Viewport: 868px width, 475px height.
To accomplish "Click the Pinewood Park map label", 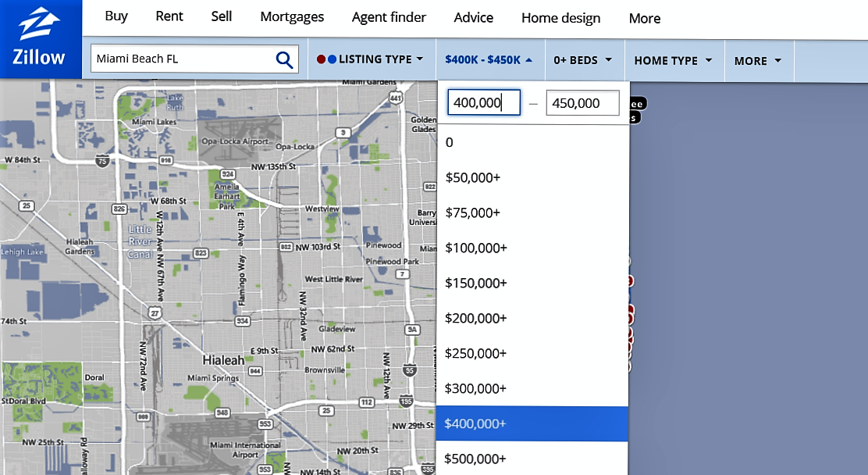I will tap(392, 261).
